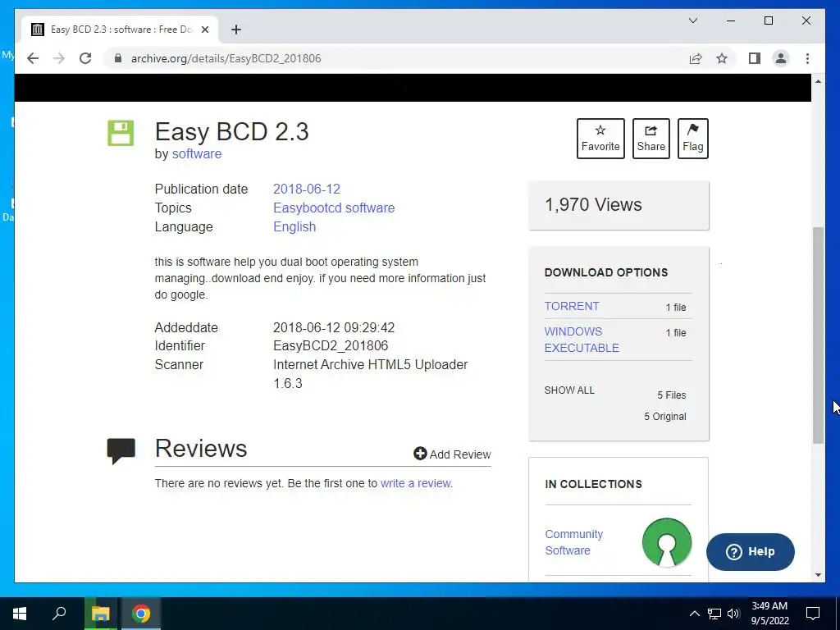Open the notification center icon
This screenshot has width=840, height=630.
point(813,614)
